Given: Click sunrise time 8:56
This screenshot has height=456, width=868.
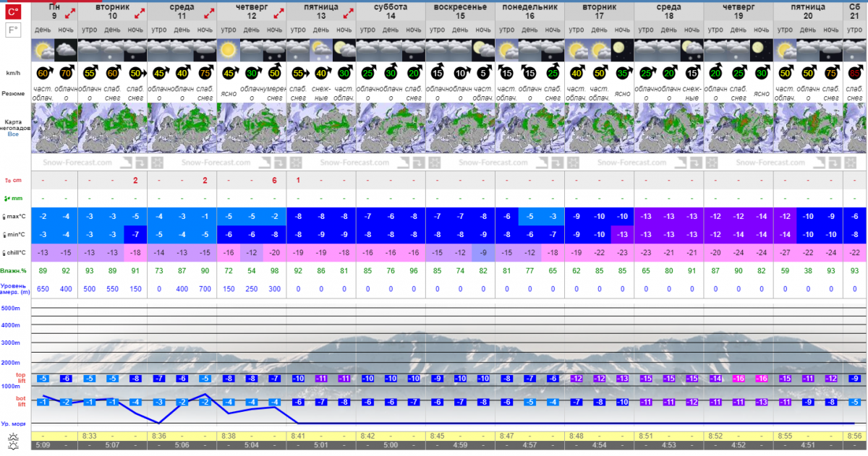Looking at the screenshot, I should coord(855,436).
